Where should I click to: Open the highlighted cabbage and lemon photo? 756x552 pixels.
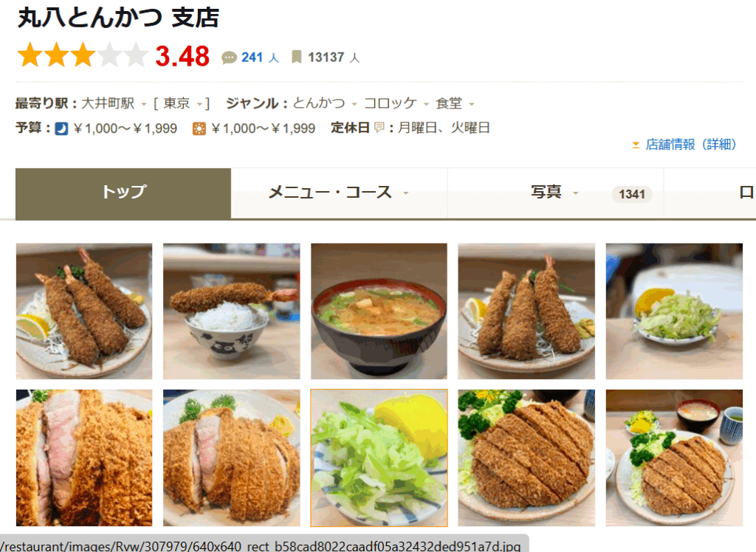coord(379,458)
